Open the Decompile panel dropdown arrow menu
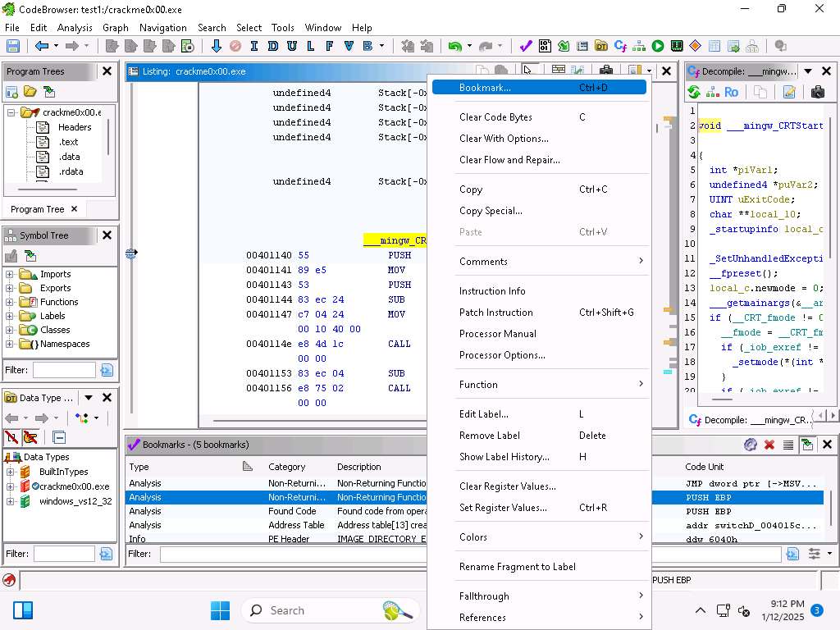 coord(808,71)
